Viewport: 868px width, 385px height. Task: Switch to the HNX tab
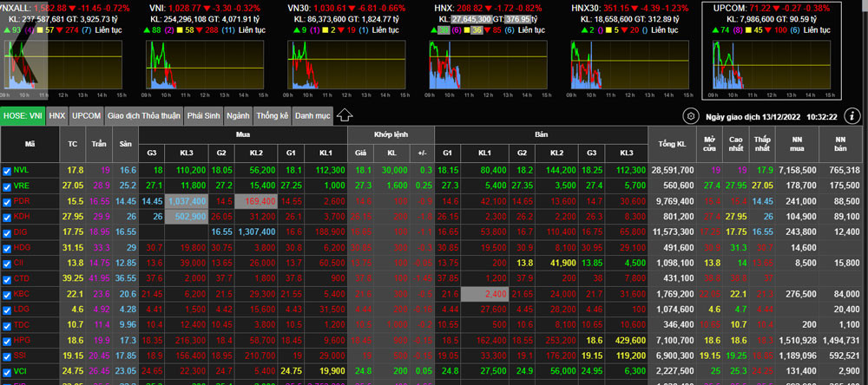57,114
